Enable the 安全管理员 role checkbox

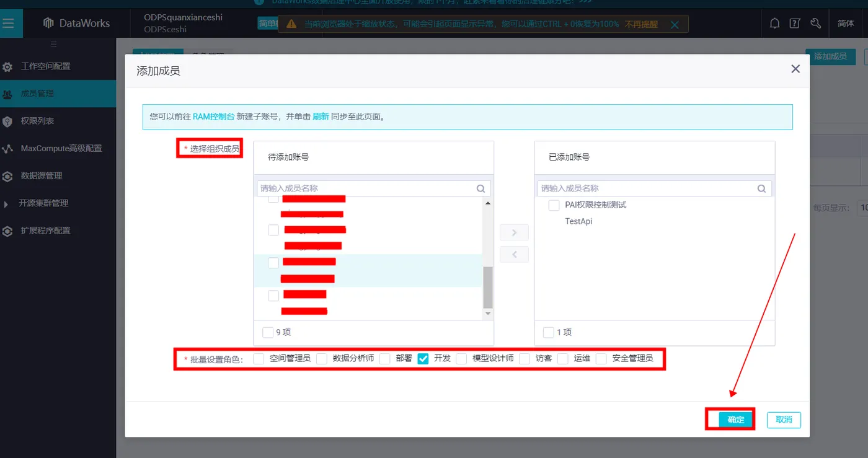(x=601, y=358)
